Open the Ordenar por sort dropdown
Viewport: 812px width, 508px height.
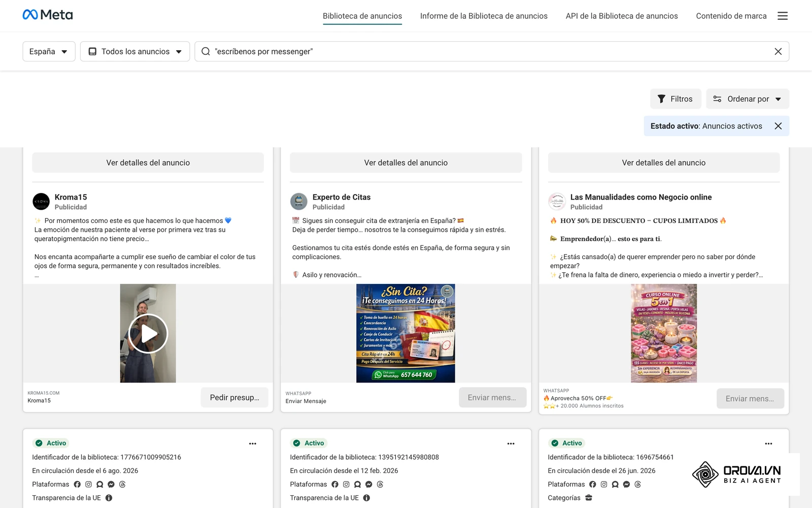click(x=748, y=99)
